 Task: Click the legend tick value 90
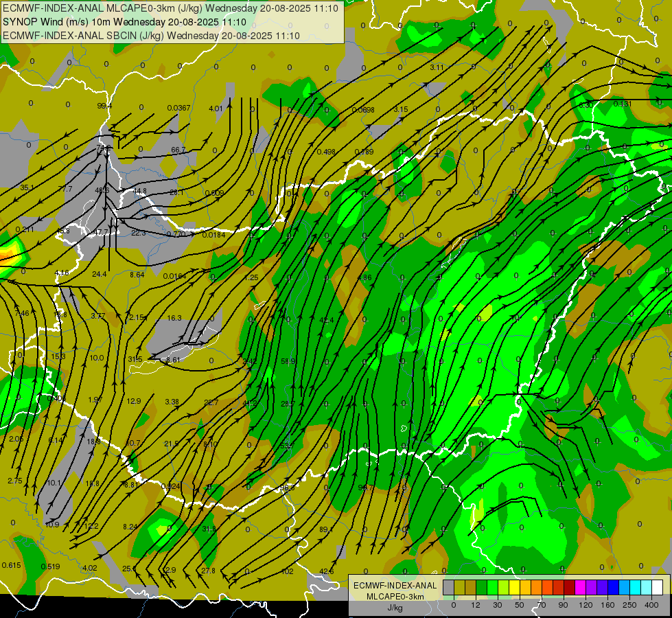click(x=563, y=605)
